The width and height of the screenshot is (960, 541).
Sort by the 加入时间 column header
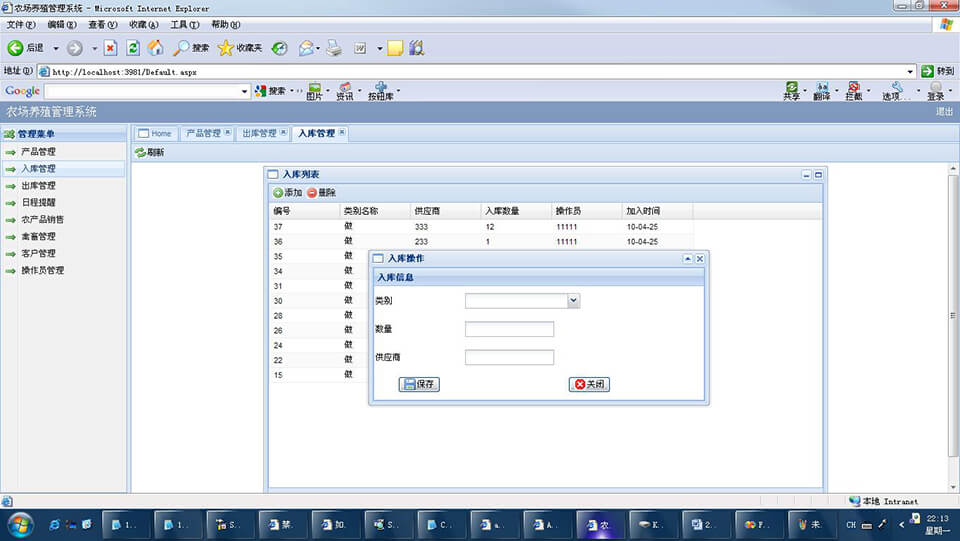point(657,211)
